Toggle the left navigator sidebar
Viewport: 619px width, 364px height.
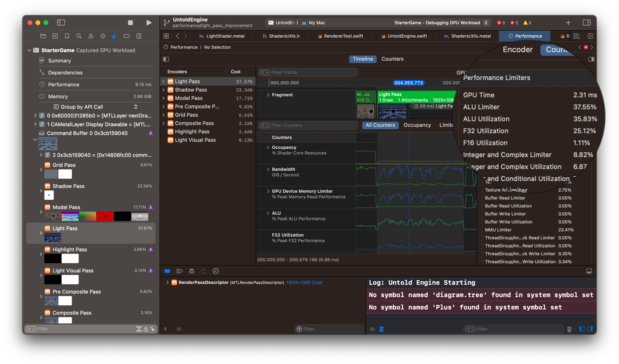tap(61, 23)
